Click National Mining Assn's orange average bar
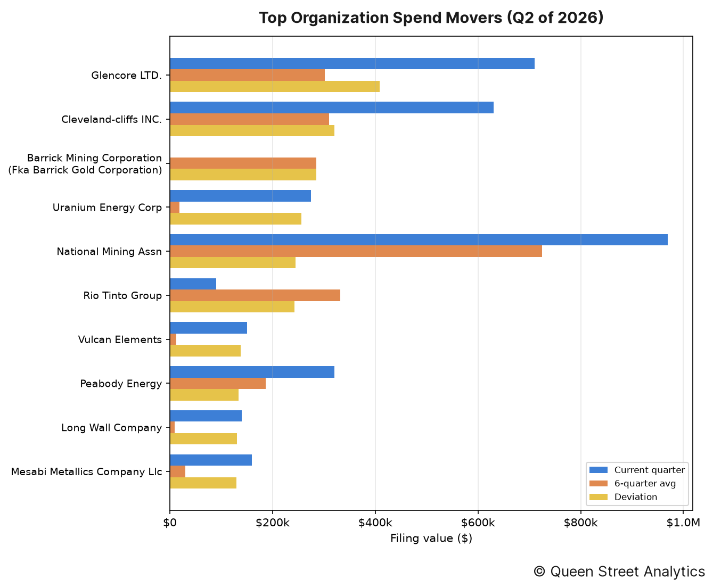 pos(356,251)
